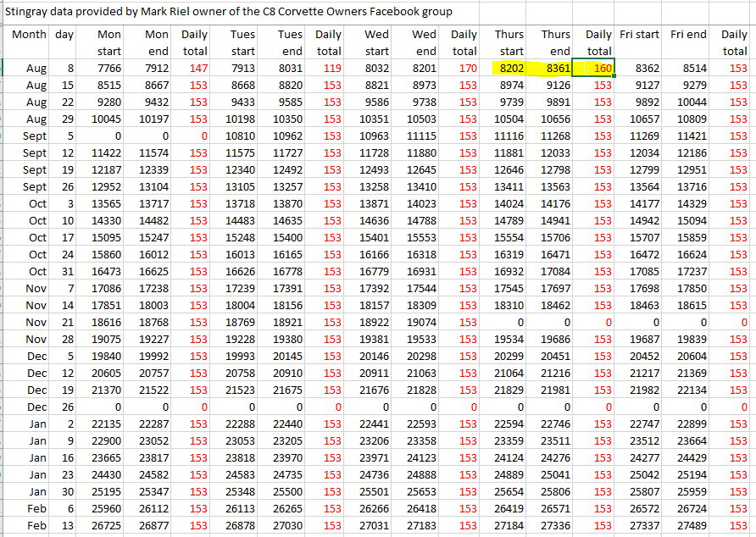Click the active cell containing red 160
Image resolution: width=756 pixels, height=537 pixels.
click(597, 69)
